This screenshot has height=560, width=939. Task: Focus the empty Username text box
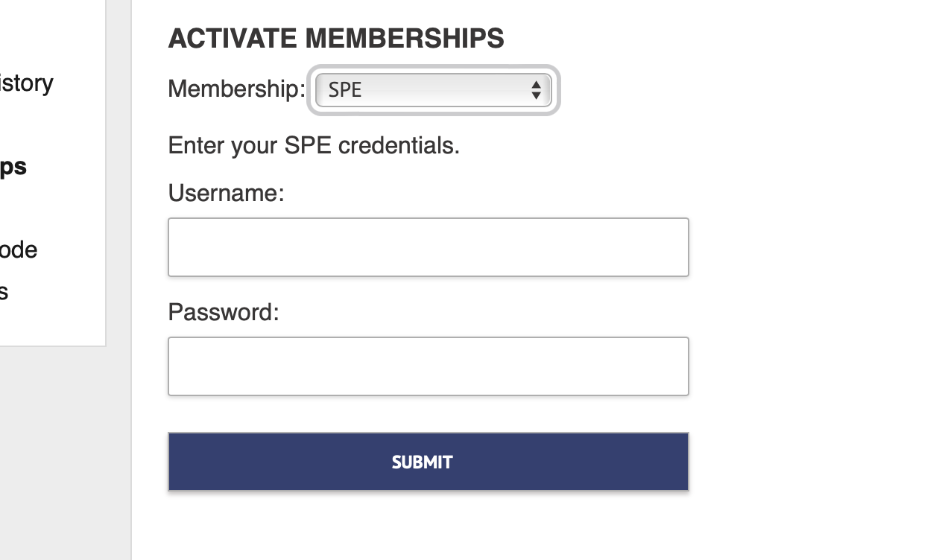(x=428, y=246)
